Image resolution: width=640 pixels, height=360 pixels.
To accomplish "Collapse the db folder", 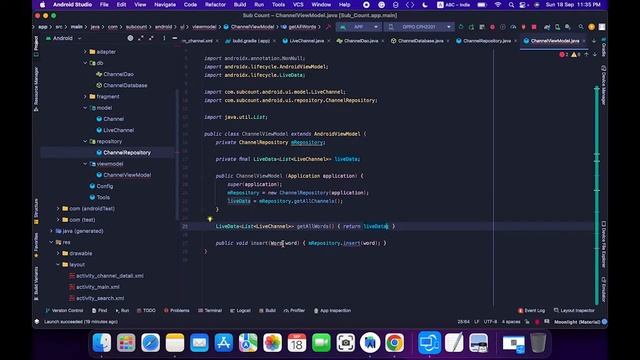I will [x=85, y=63].
